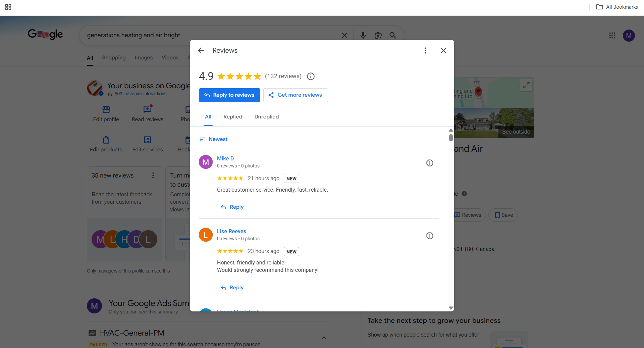Viewport: 644px width, 348px height.
Task: Open Mike D reviewer profile
Action: [x=225, y=158]
